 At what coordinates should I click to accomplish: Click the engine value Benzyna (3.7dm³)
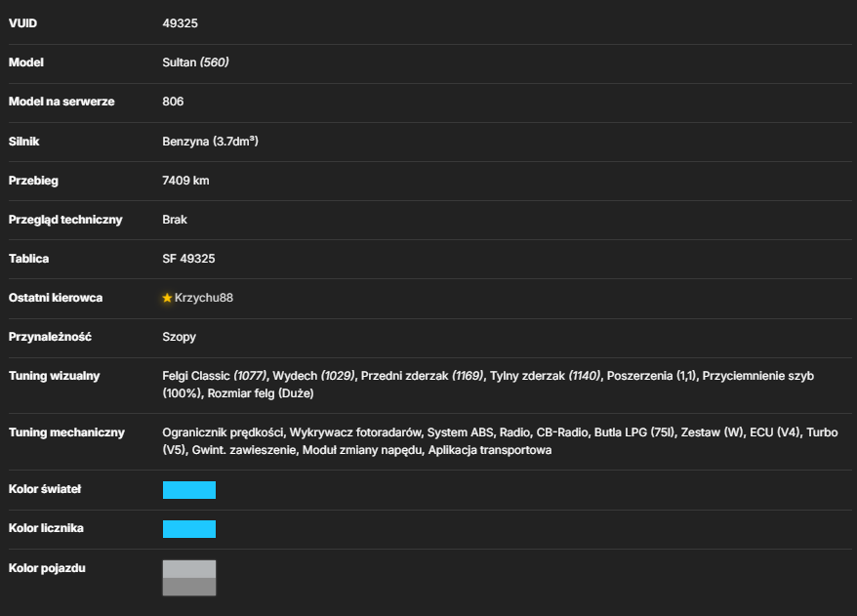pos(211,142)
